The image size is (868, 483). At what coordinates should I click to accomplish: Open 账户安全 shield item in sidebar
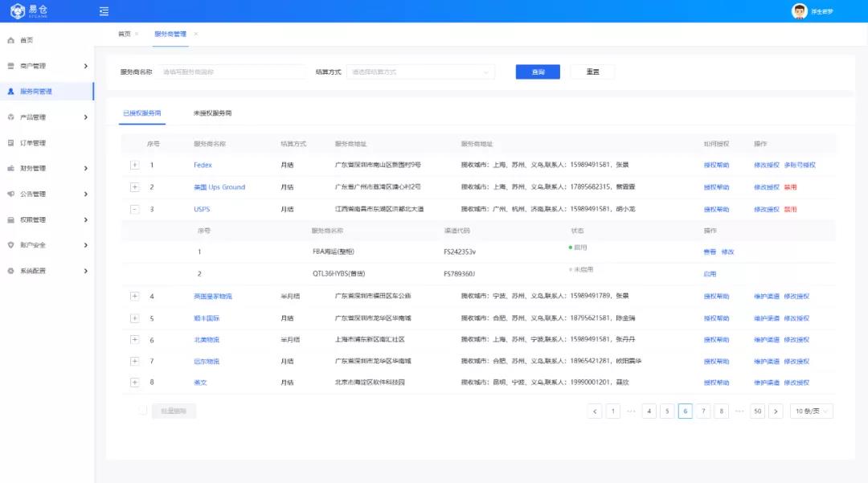pos(33,245)
